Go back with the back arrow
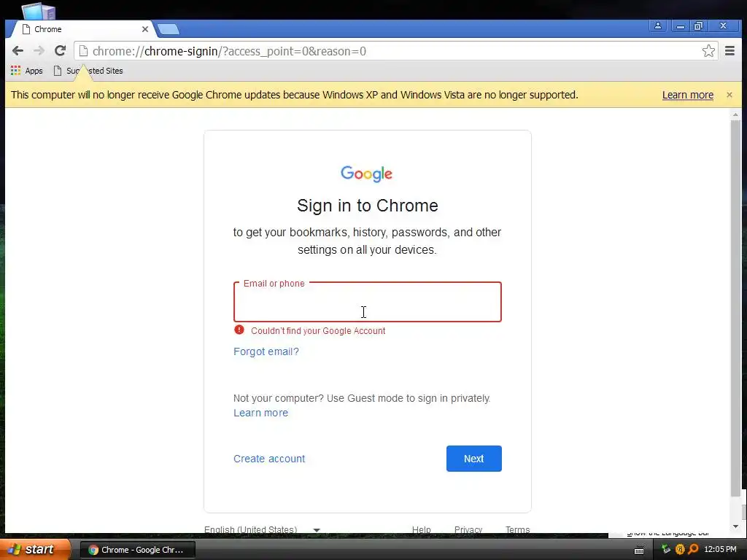The image size is (747, 560). [18, 50]
